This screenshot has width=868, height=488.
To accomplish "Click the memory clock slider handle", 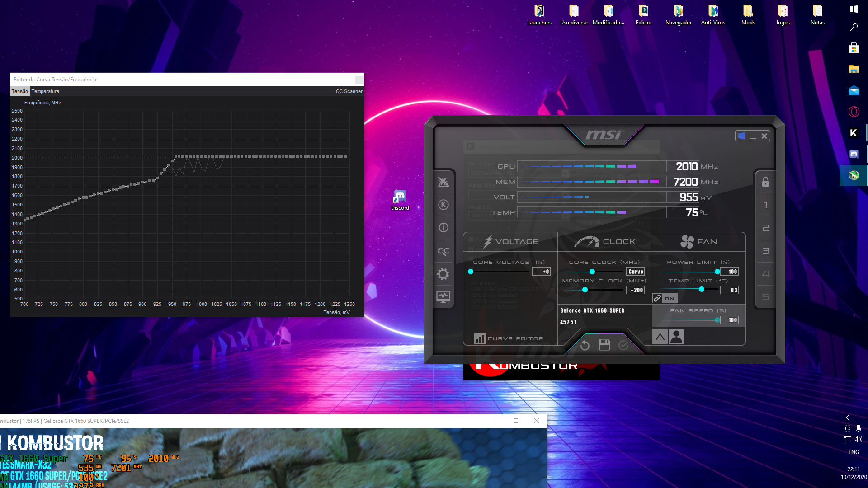I will [585, 290].
